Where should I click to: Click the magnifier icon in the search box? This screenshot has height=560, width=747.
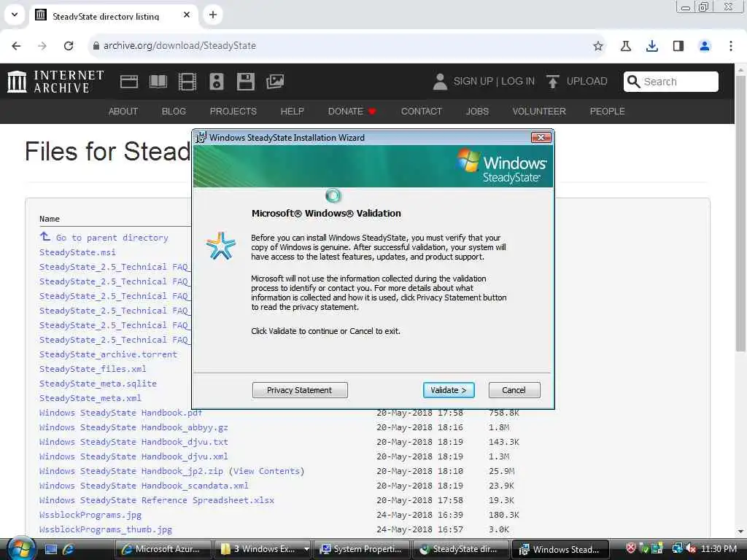[x=633, y=82]
